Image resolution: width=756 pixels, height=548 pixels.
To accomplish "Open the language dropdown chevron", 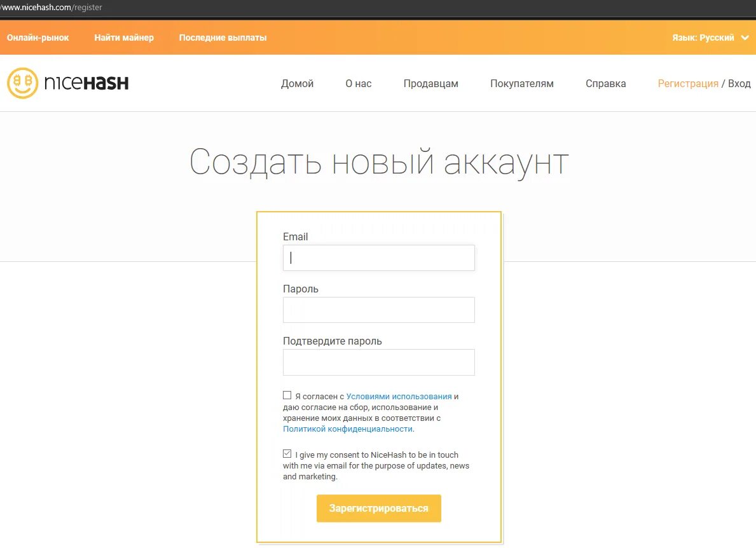I will [745, 38].
